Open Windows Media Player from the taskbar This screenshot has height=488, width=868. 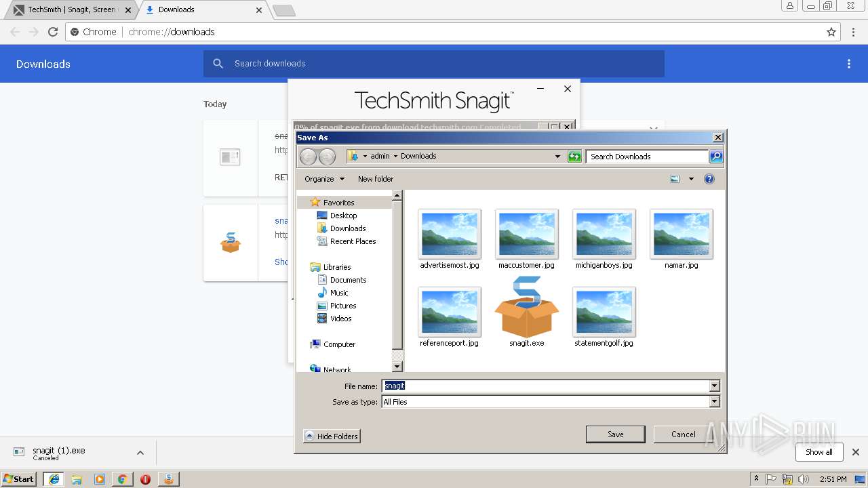(x=100, y=479)
